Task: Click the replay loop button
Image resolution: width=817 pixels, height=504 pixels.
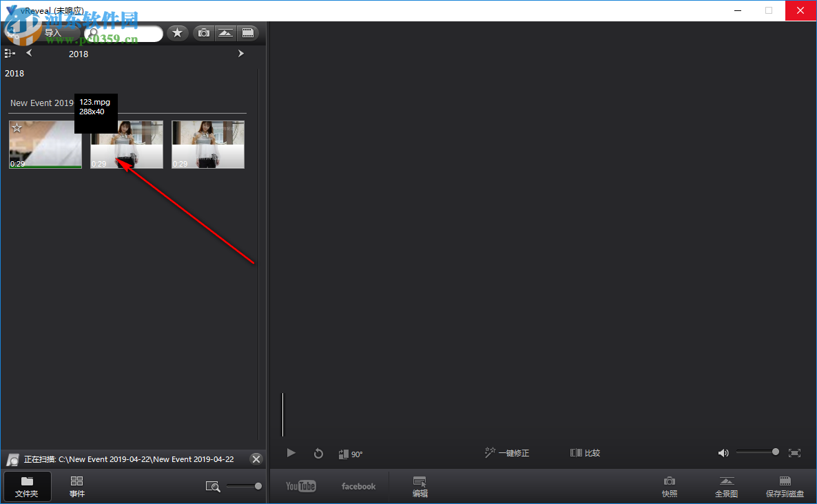Action: pos(318,454)
